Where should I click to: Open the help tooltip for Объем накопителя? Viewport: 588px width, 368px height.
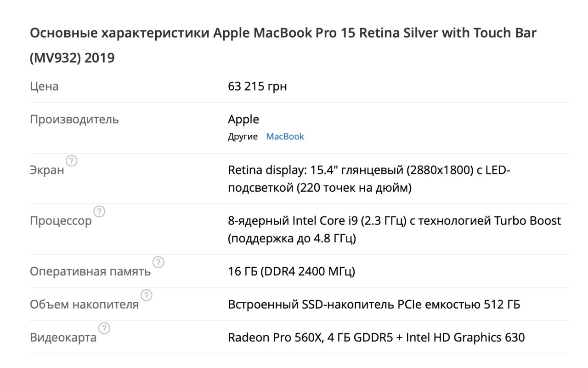[146, 295]
